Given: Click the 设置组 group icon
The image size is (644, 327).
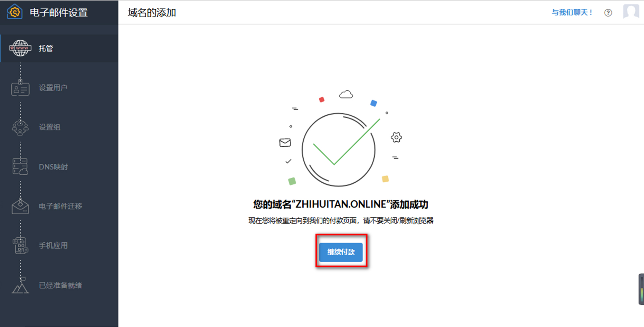Looking at the screenshot, I should [20, 127].
